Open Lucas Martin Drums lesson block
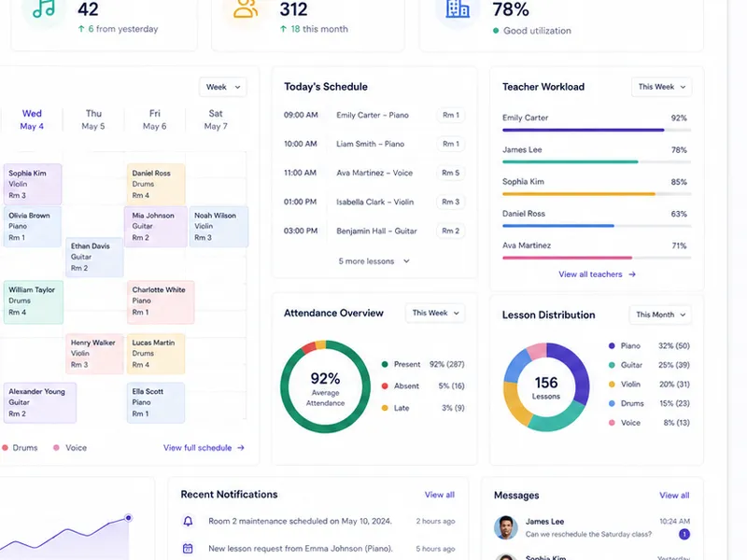 tap(156, 354)
